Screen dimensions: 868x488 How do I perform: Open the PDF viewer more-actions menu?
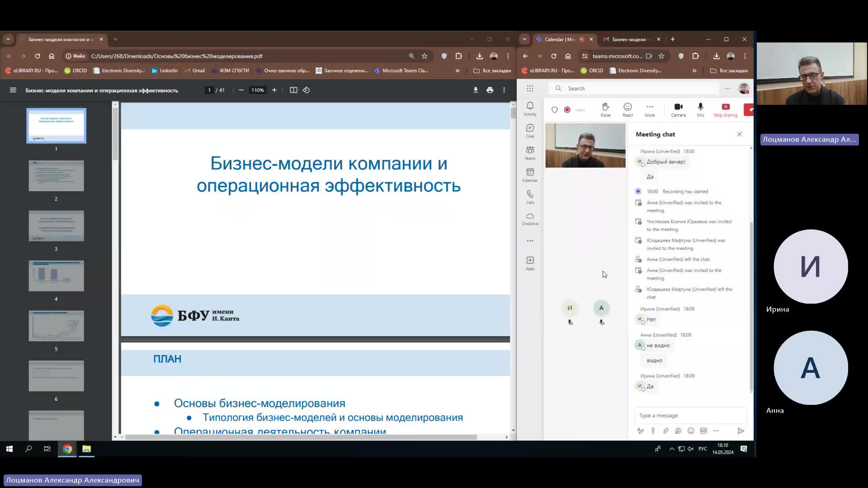click(504, 90)
